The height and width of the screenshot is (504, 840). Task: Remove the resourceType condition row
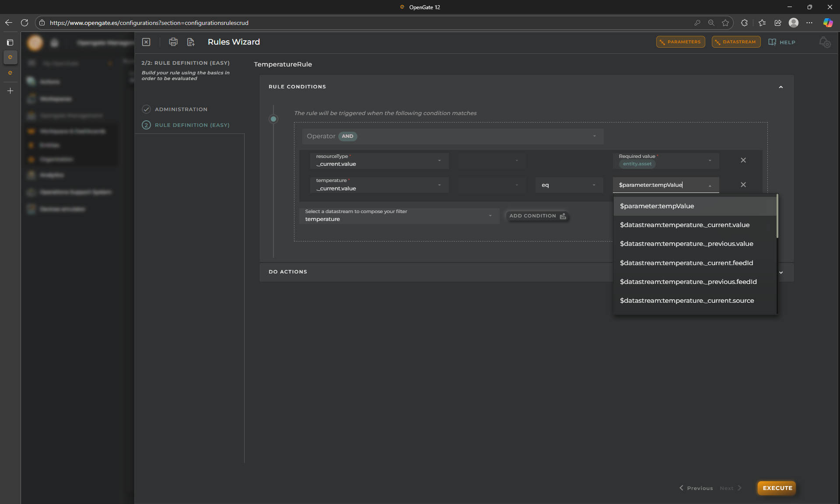[x=743, y=160]
